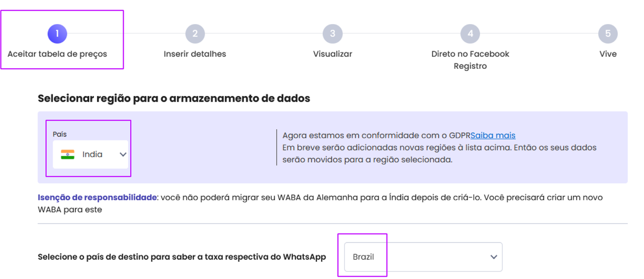The width and height of the screenshot is (644, 279).
Task: Open destination country dropdown showing Brazil
Action: pos(423,257)
